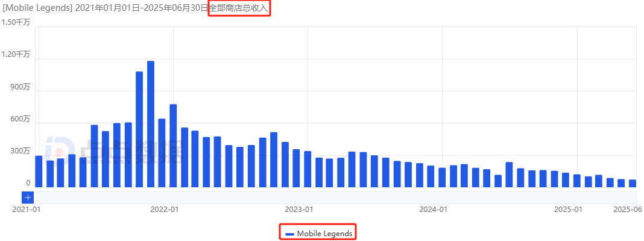
Task: Select the bar above the 2024-01 tick
Action: (442, 178)
